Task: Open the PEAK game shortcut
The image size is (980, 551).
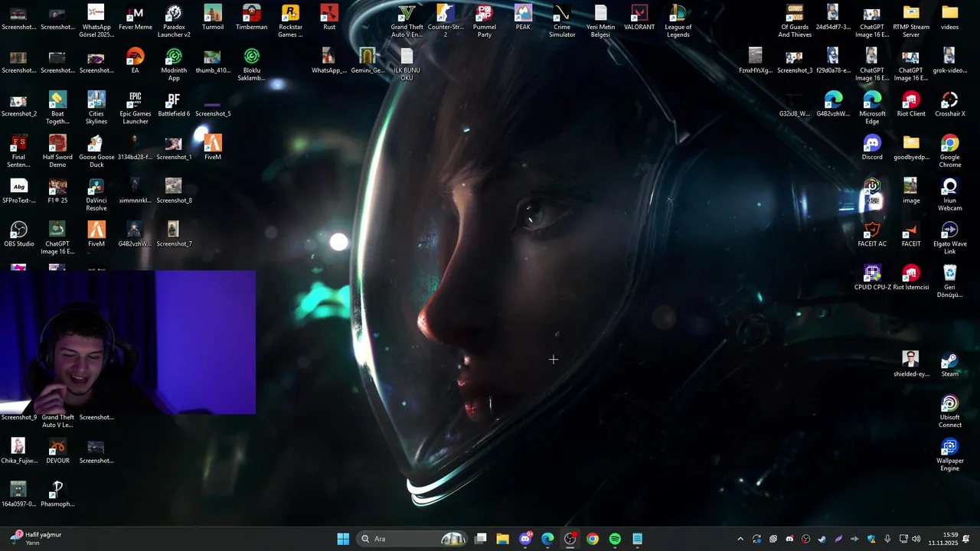Action: point(523,18)
